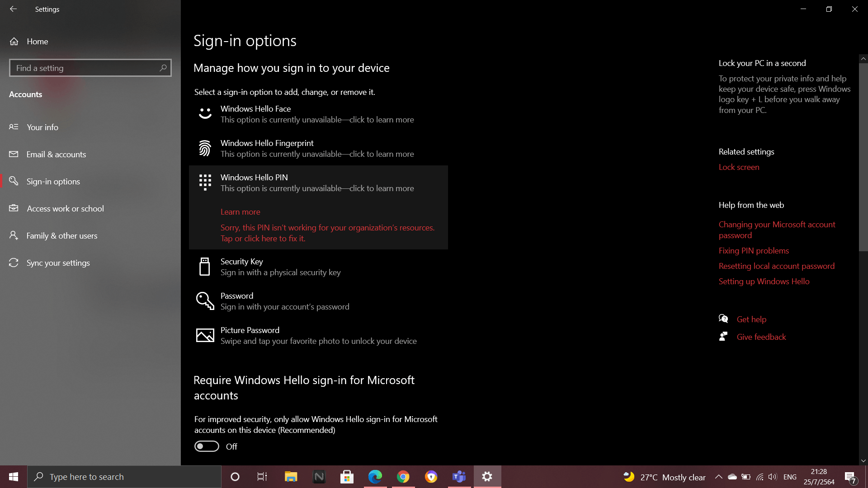Show hidden icons in the system tray
Viewport: 868px width, 488px height.
(718, 477)
